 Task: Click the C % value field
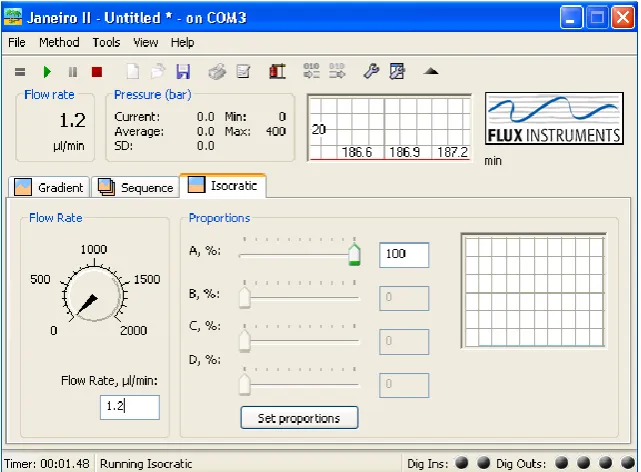[x=404, y=342]
